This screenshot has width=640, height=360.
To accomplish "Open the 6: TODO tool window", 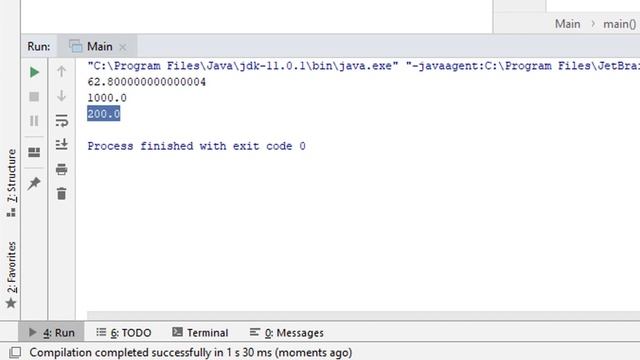I will (x=124, y=333).
